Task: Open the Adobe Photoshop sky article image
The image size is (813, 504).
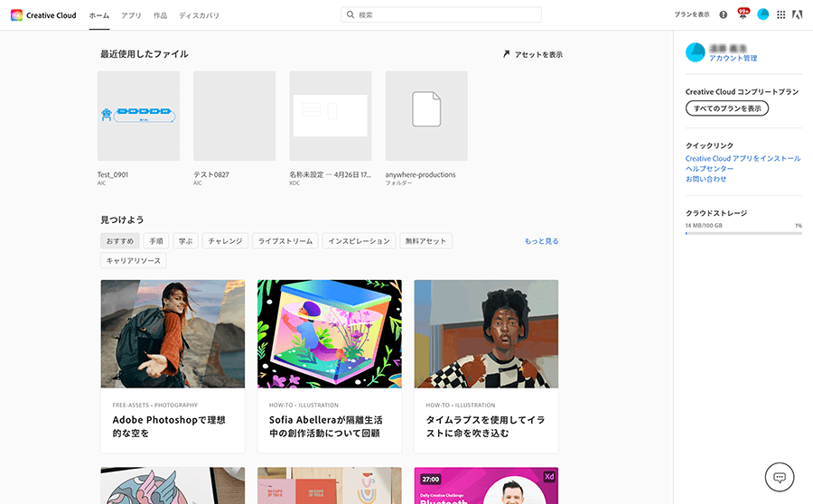Action: (x=173, y=334)
